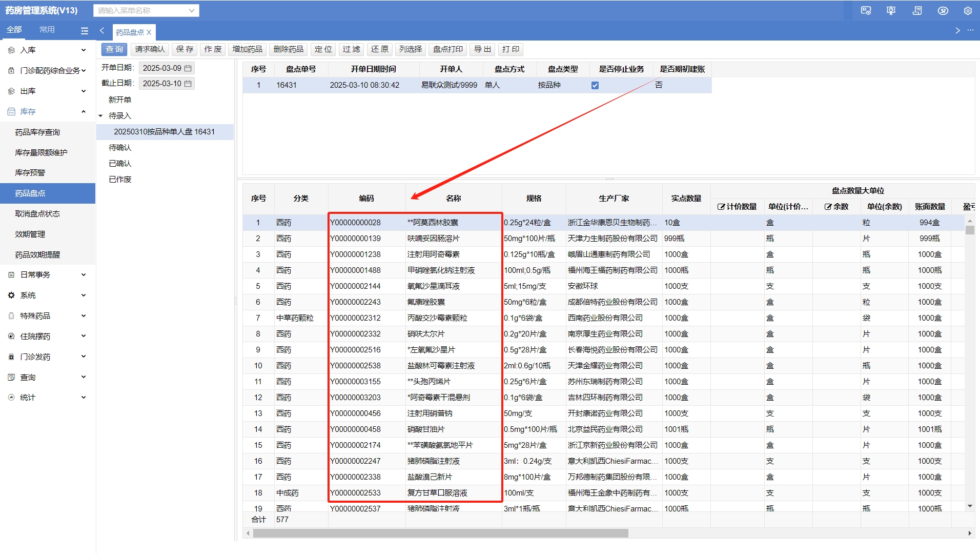Click the 库存 sidebar icon
This screenshot has height=554, width=980.
tap(11, 112)
